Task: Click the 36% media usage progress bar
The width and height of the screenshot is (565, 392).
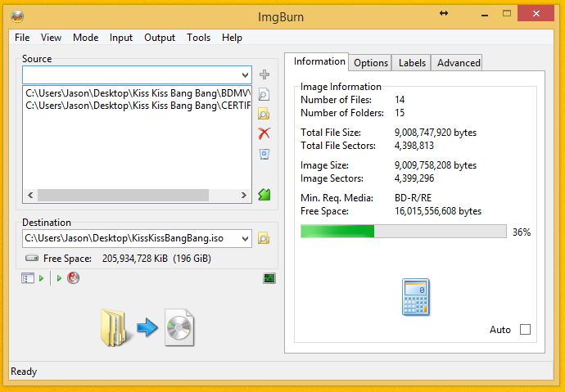Action: pos(403,232)
